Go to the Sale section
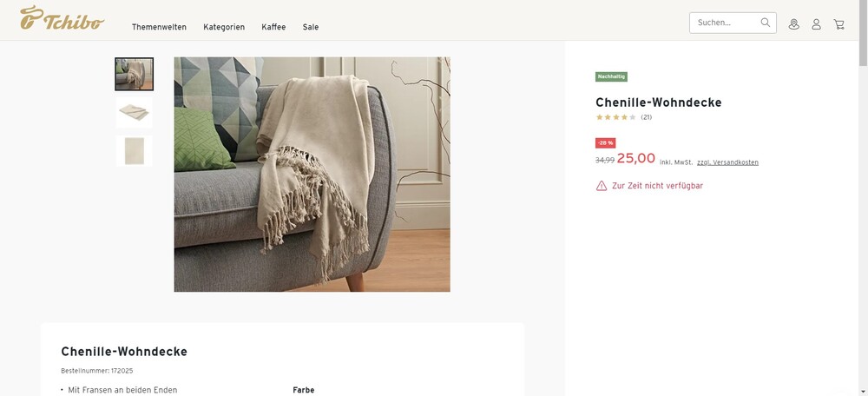This screenshot has width=868, height=396. [x=311, y=27]
